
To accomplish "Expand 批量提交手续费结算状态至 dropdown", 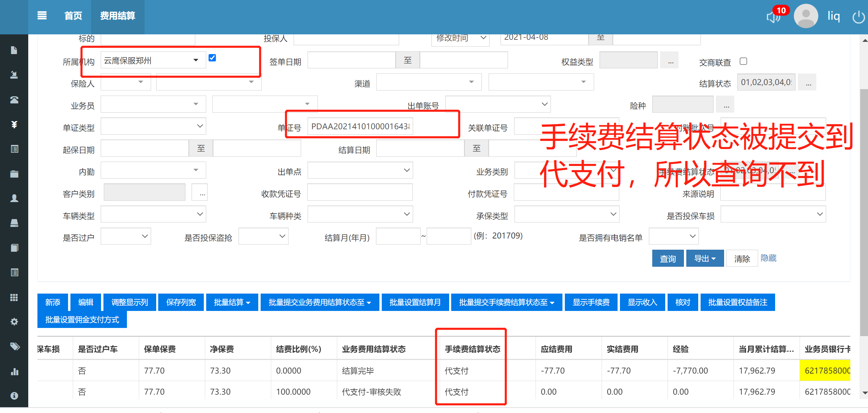I will [x=506, y=302].
